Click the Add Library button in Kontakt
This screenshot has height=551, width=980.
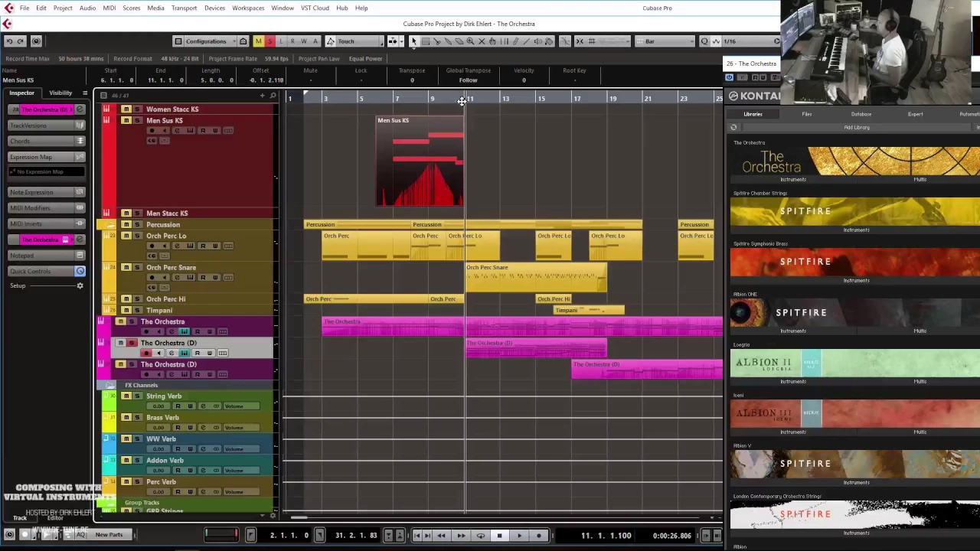pos(857,128)
